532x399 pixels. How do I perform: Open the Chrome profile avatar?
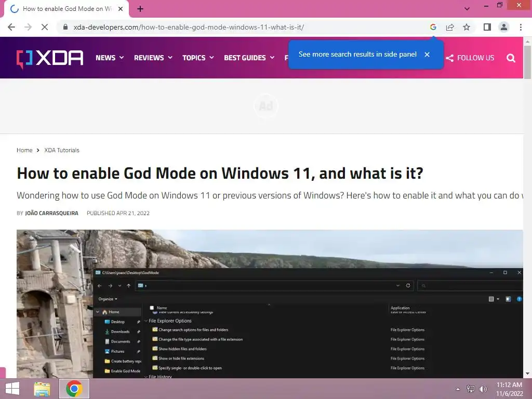pyautogui.click(x=504, y=27)
